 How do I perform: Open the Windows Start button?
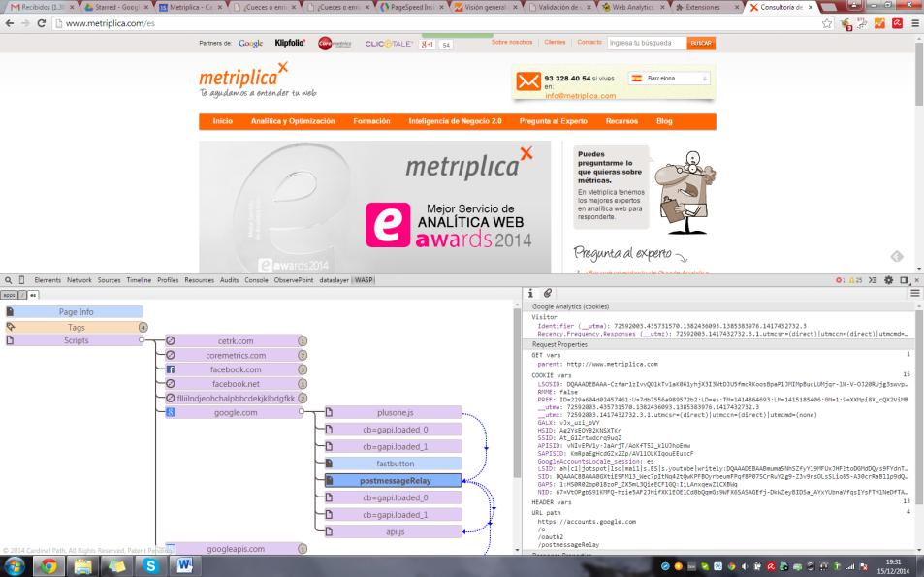(13, 566)
